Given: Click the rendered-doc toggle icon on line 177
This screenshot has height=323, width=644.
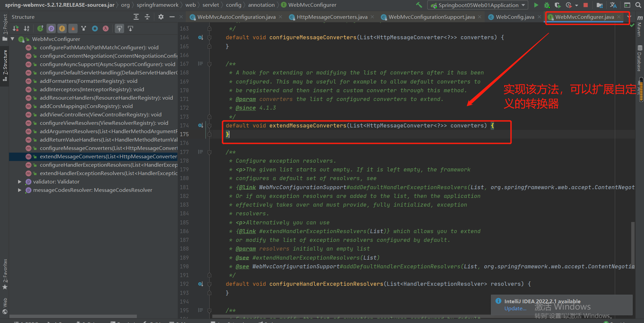Looking at the screenshot, I should [201, 152].
